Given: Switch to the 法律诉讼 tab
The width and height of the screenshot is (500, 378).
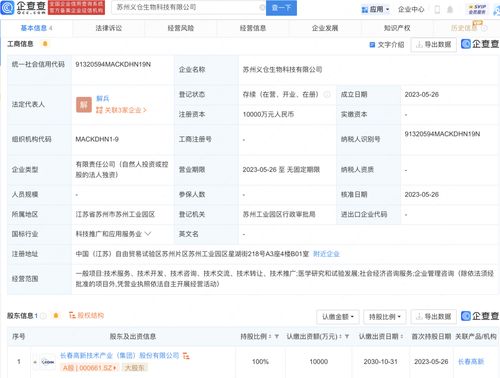Looking at the screenshot, I should (x=109, y=28).
